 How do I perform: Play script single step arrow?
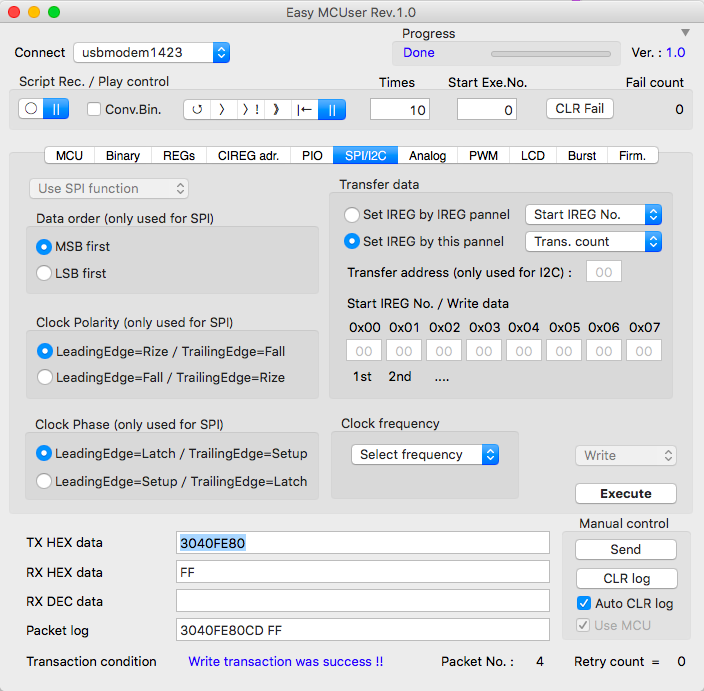click(223, 110)
